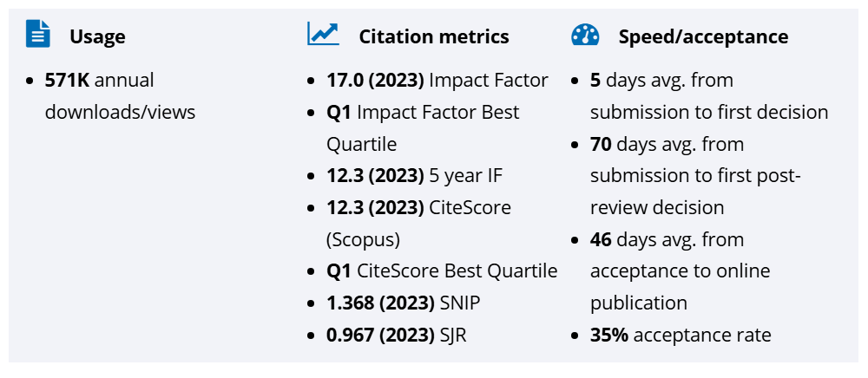
Task: Click the Usage document icon
Action: tap(38, 35)
